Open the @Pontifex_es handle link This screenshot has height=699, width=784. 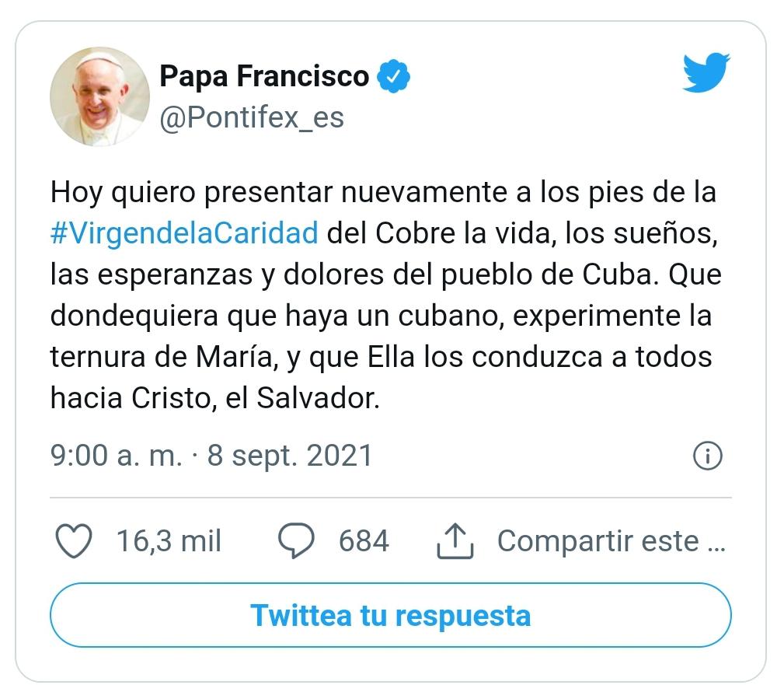coord(252,117)
